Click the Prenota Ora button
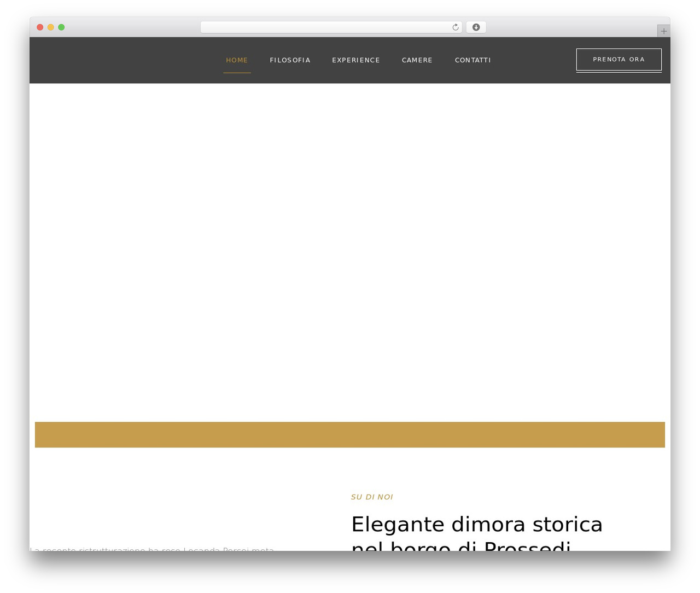 click(619, 60)
